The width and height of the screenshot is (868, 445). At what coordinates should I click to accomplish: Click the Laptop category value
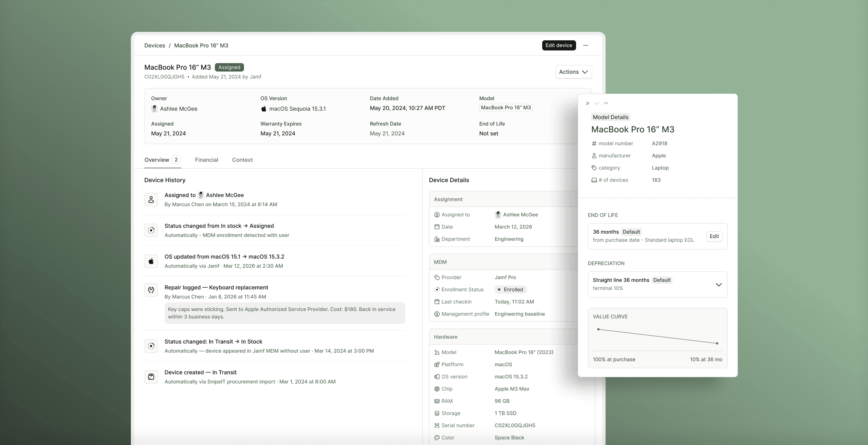tap(660, 168)
